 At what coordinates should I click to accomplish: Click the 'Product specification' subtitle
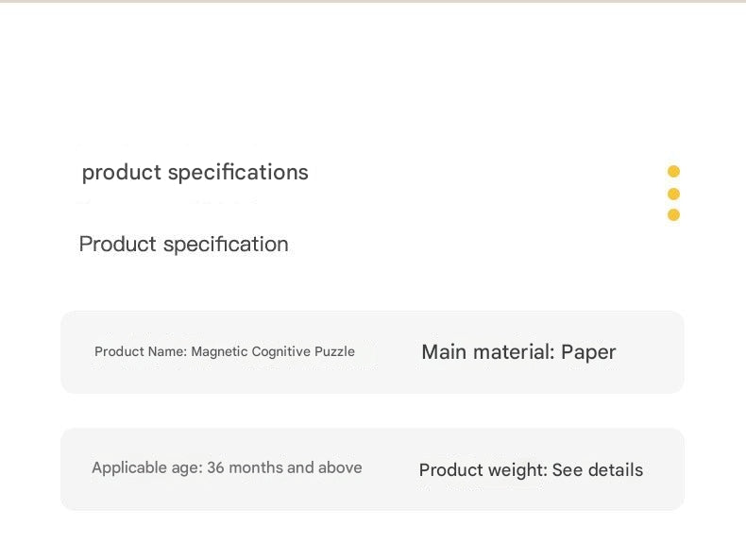[x=183, y=245]
